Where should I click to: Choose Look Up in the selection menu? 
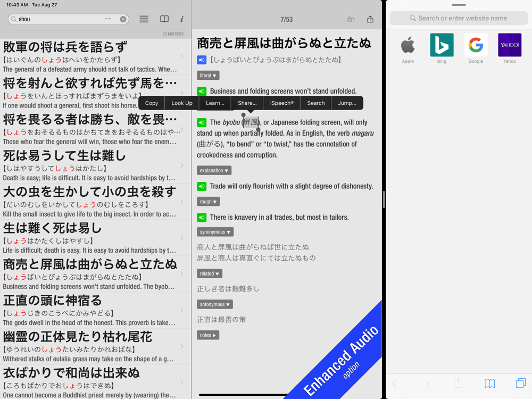pyautogui.click(x=182, y=103)
